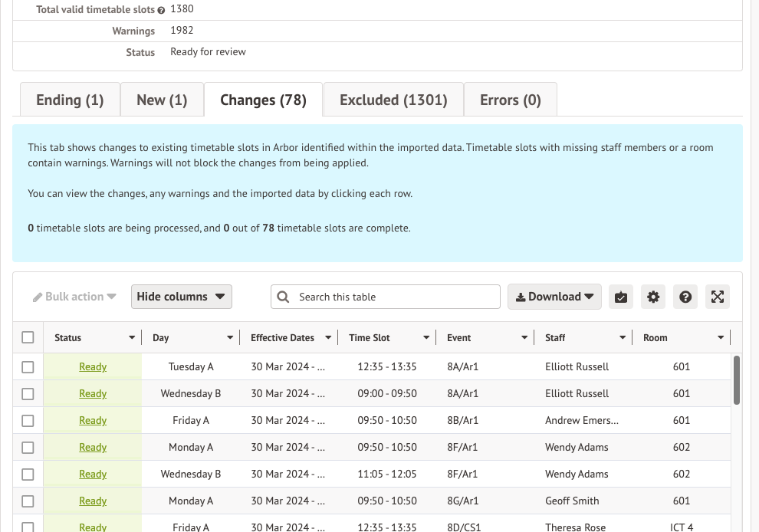Click Ready link for Friday A 8B/Ar1

click(93, 421)
